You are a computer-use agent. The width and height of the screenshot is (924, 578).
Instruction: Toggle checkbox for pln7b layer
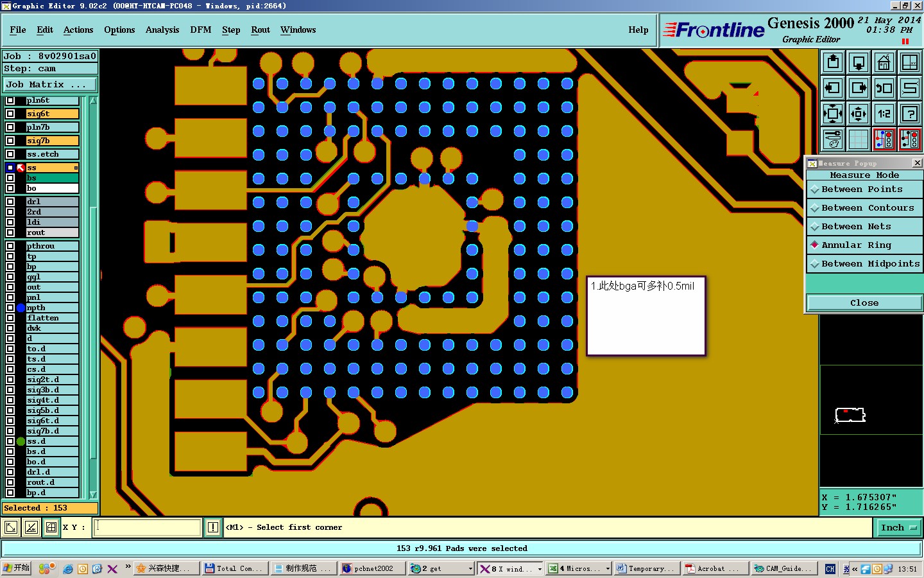10,127
